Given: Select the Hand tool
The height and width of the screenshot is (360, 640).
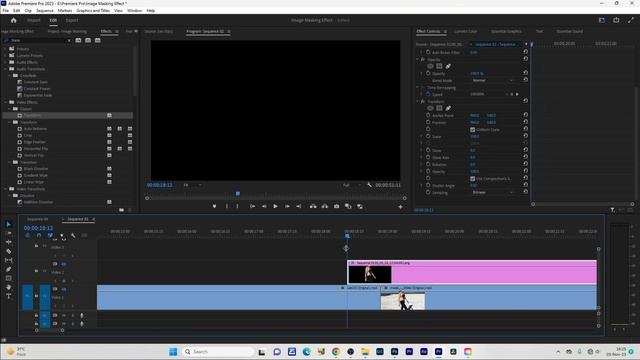Looking at the screenshot, I should 9,287.
